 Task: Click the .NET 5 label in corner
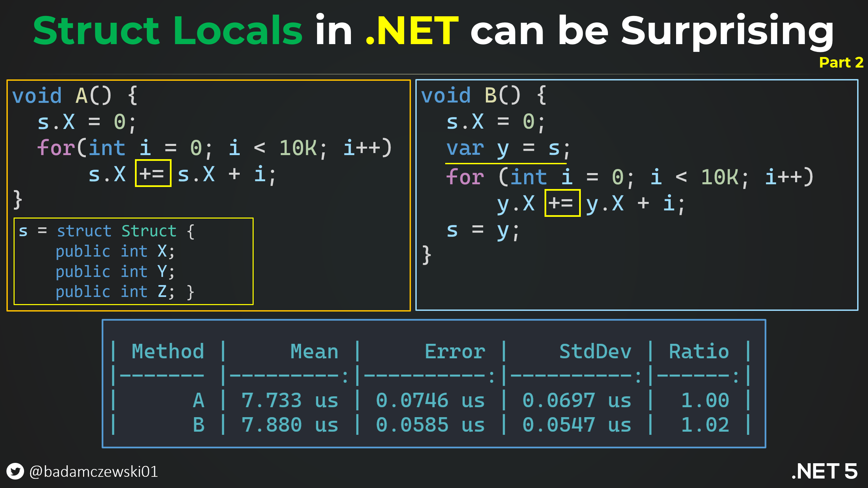click(824, 471)
